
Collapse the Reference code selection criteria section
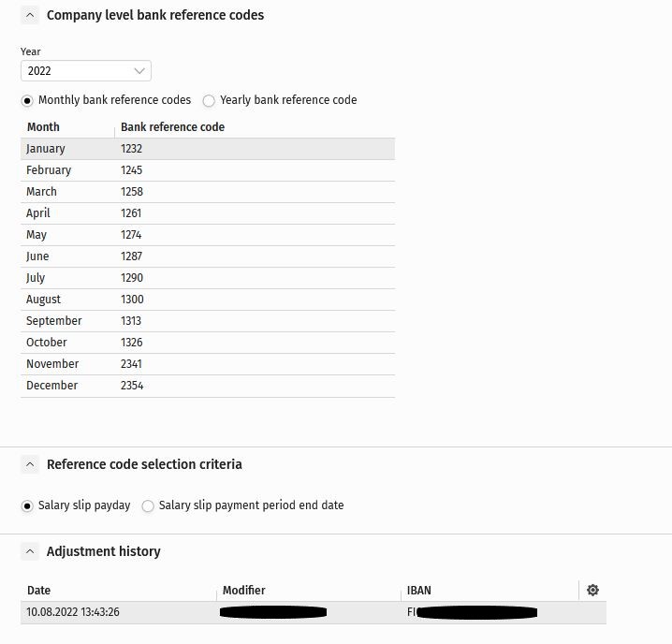tap(30, 464)
